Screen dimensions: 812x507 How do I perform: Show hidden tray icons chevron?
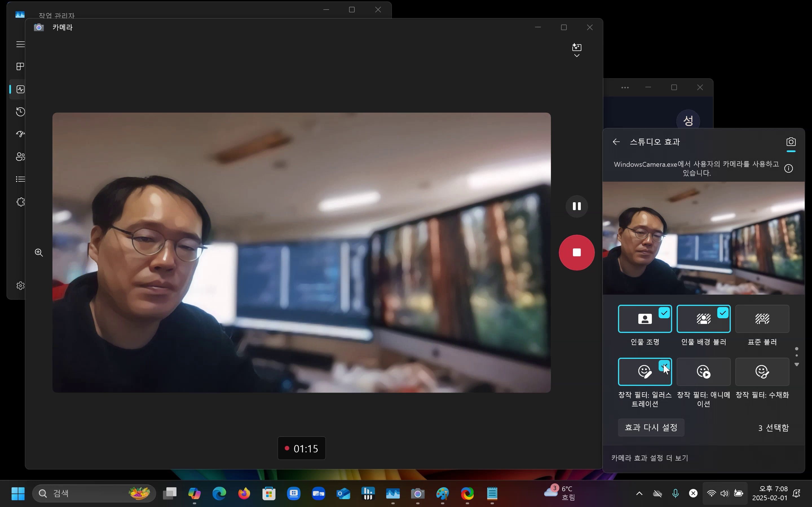(639, 493)
